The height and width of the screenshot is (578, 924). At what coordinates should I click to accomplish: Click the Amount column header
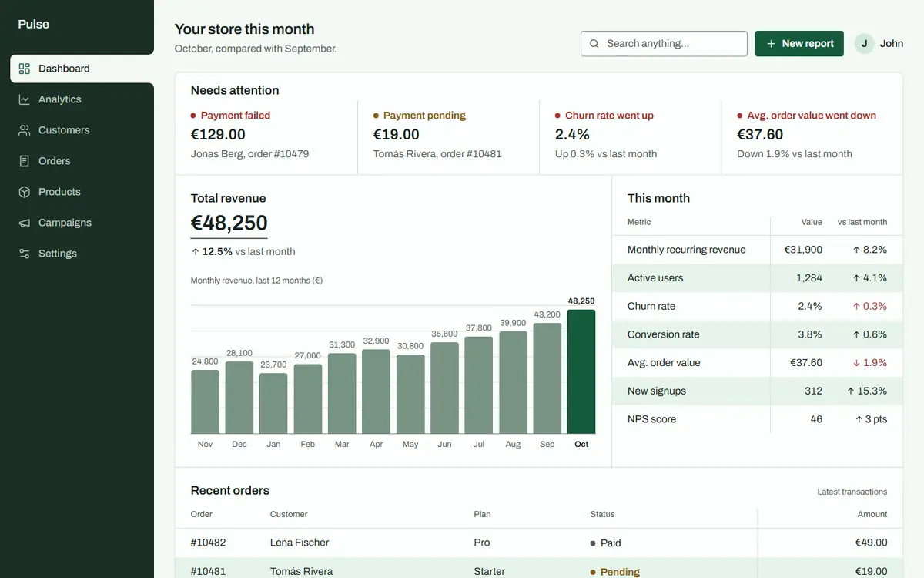pos(872,514)
